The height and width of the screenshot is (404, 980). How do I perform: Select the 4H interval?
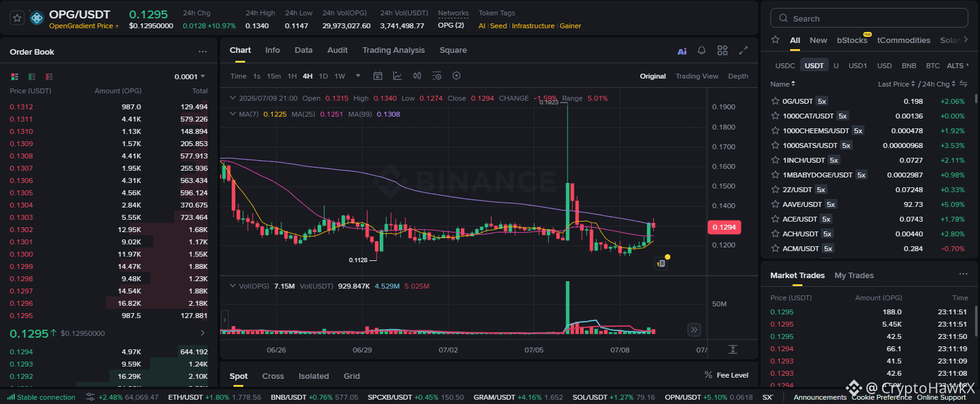coord(308,76)
